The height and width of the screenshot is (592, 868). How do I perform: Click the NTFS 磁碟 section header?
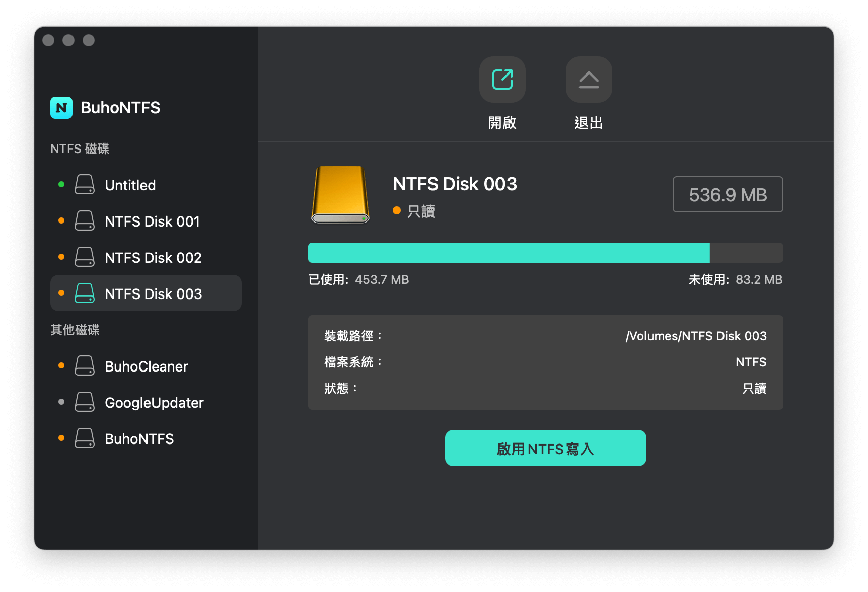80,149
